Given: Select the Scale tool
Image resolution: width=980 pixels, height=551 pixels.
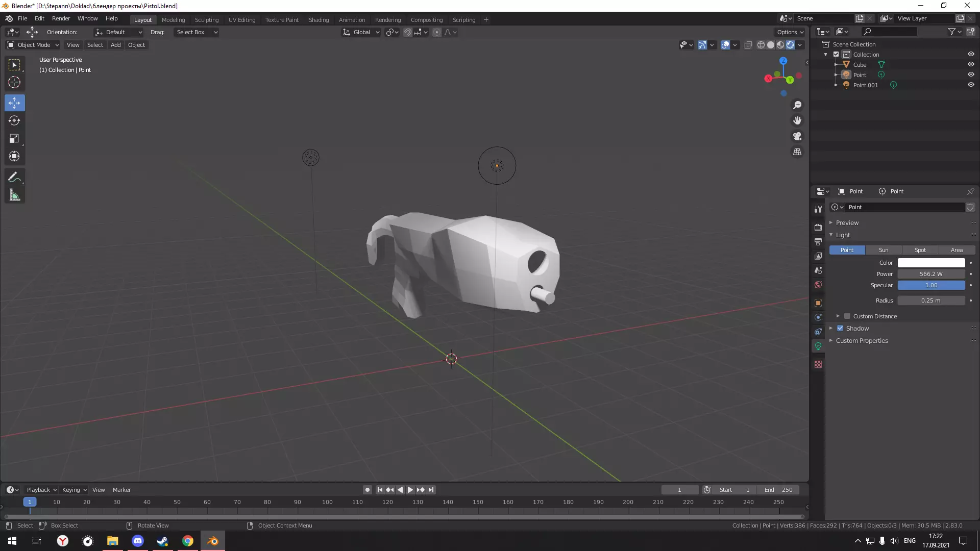Looking at the screenshot, I should (x=14, y=139).
